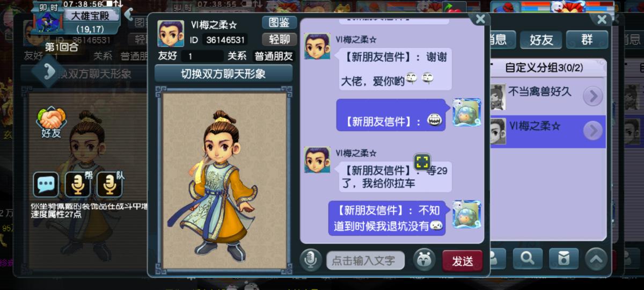Click the 点击输入文字 input field
644x290 pixels.
365,261
